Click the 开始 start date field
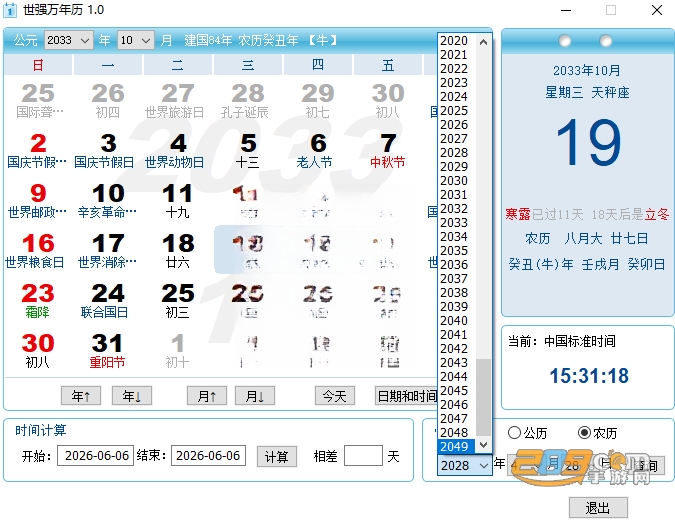 (96, 456)
